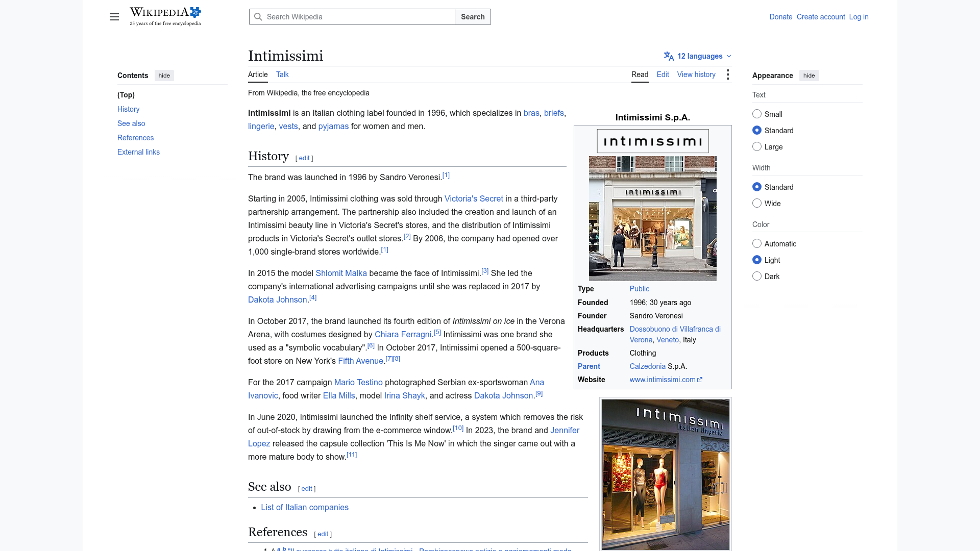This screenshot has height=551, width=980.
Task: Open the more options vertical dots menu
Action: click(728, 74)
